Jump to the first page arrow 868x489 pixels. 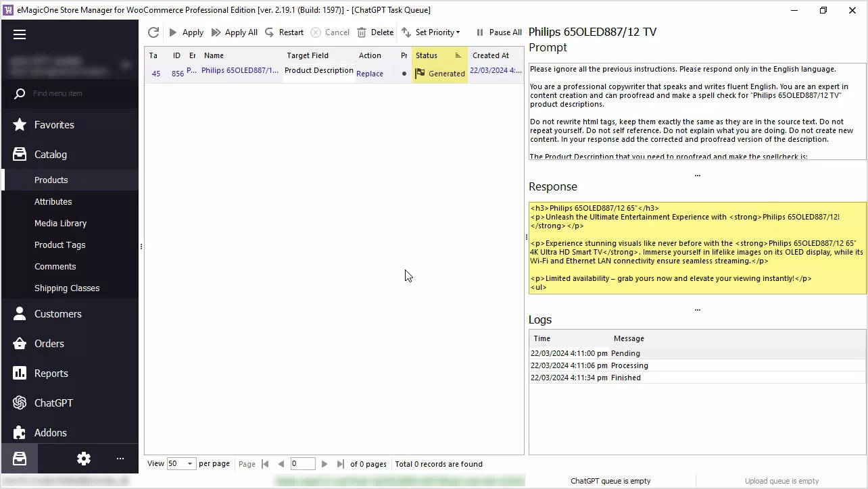pos(265,464)
